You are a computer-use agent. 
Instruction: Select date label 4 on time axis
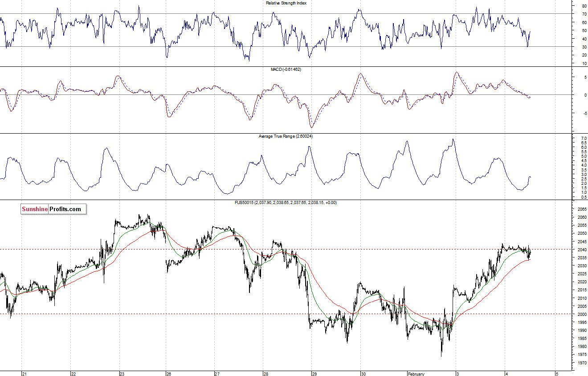506,374
